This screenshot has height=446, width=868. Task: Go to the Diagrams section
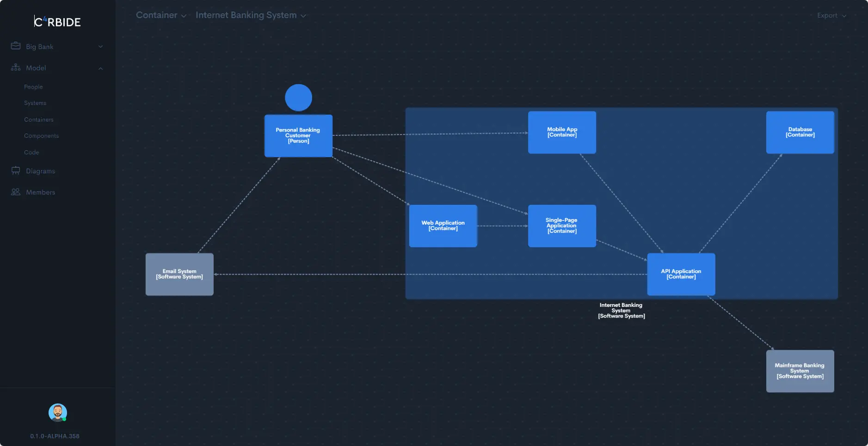[x=40, y=171]
